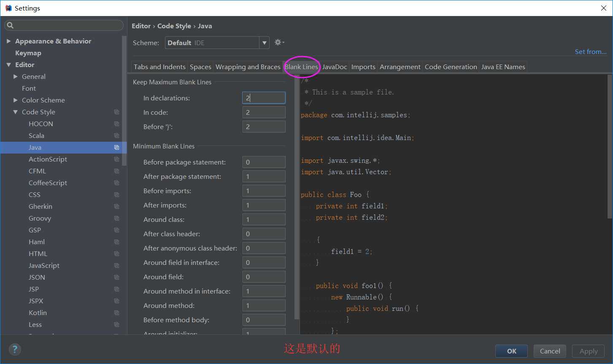
Task: Click the copy icon beside Less
Action: click(x=117, y=325)
